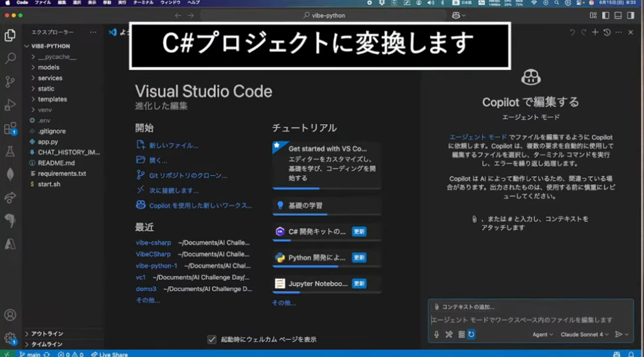Open recent project vibe-csharp
The image size is (644, 357).
[153, 243]
